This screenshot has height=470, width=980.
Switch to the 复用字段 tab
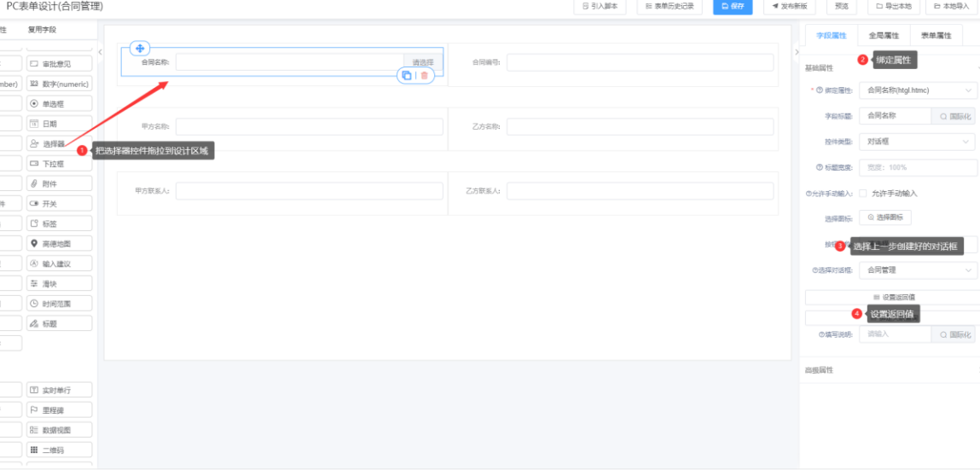click(42, 29)
